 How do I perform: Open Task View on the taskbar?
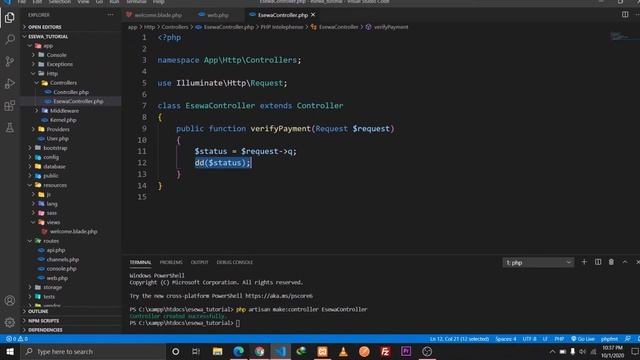click(x=196, y=351)
